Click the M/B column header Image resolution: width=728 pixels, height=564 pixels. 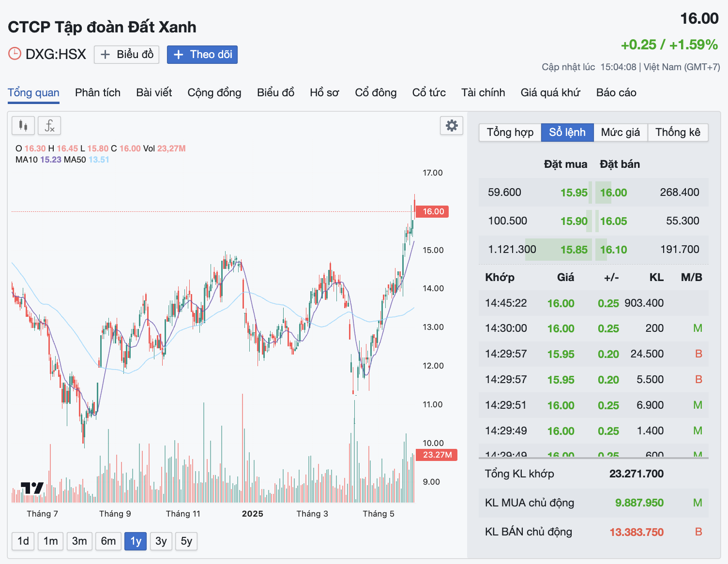(691, 277)
